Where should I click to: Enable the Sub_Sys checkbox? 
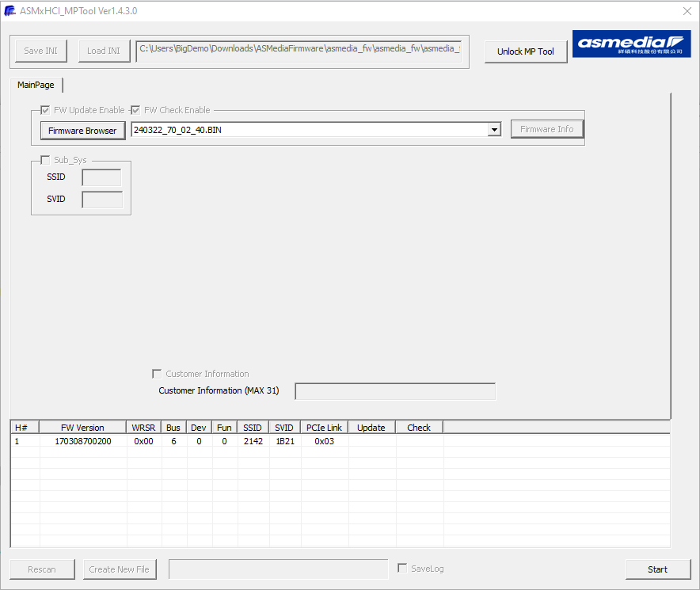point(46,160)
